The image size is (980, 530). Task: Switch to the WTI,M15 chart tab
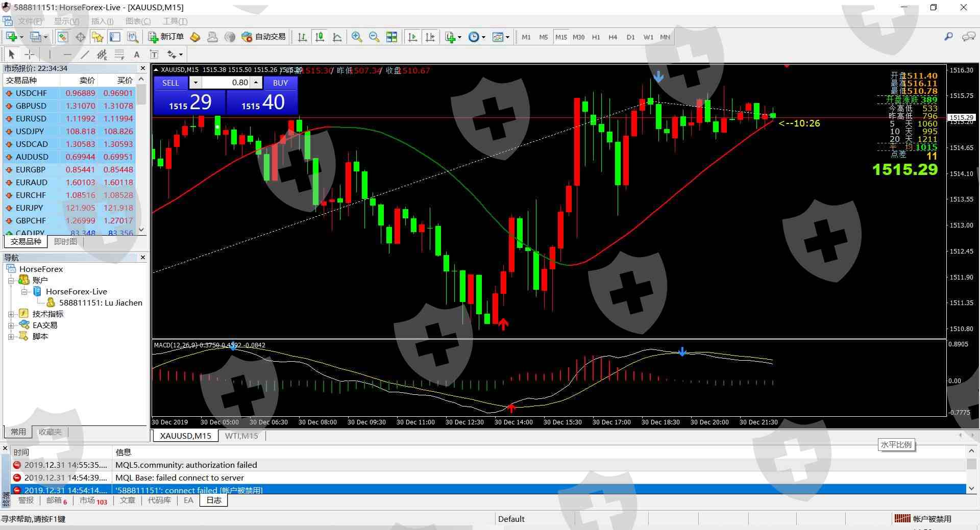pos(241,436)
